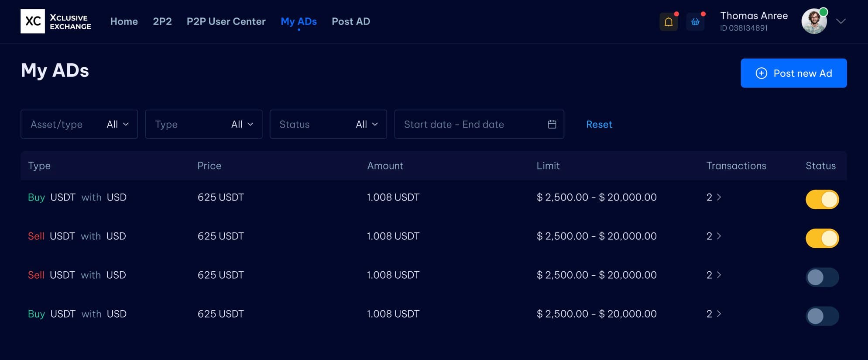Image resolution: width=868 pixels, height=360 pixels.
Task: Turn off the first Sell USDT ad toggle
Action: pos(822,239)
